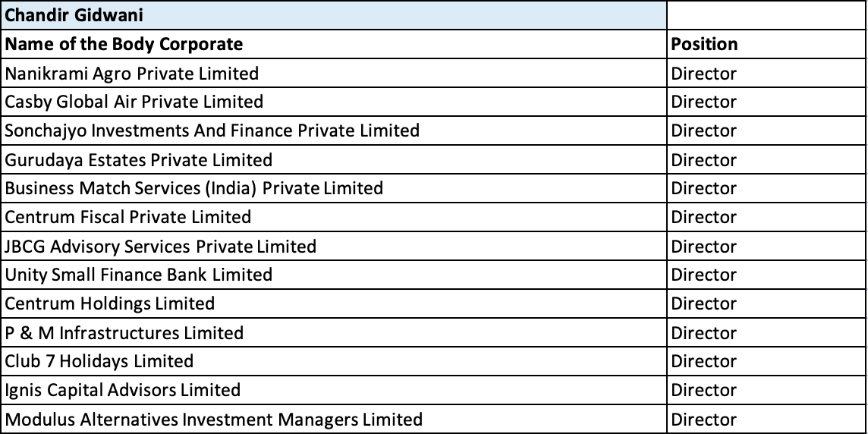
Task: Select Director cell in Modulus Alternatives row
Action: (766, 419)
